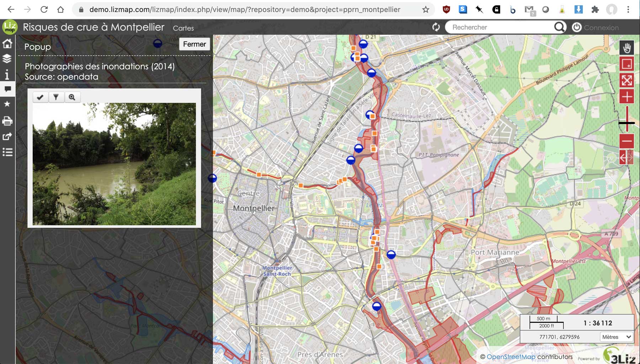Open the OpenStreetMap attribution link

(x=511, y=357)
